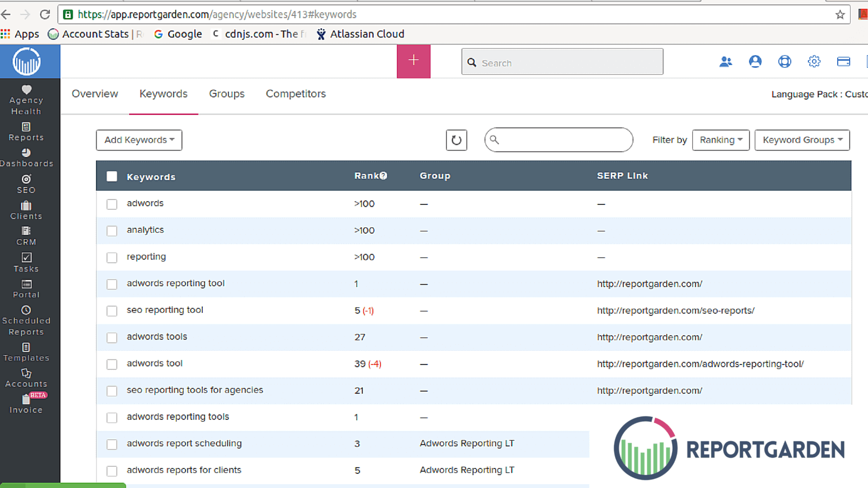Tick the select-all Keywords header checkbox
Screen dimensions: 868x488
112,176
